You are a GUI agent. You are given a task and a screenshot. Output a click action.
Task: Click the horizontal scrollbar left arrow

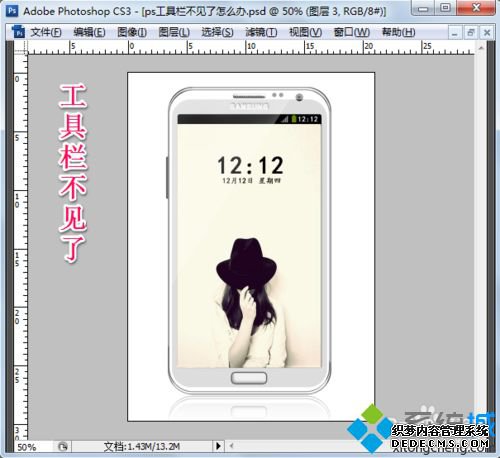[x=231, y=446]
